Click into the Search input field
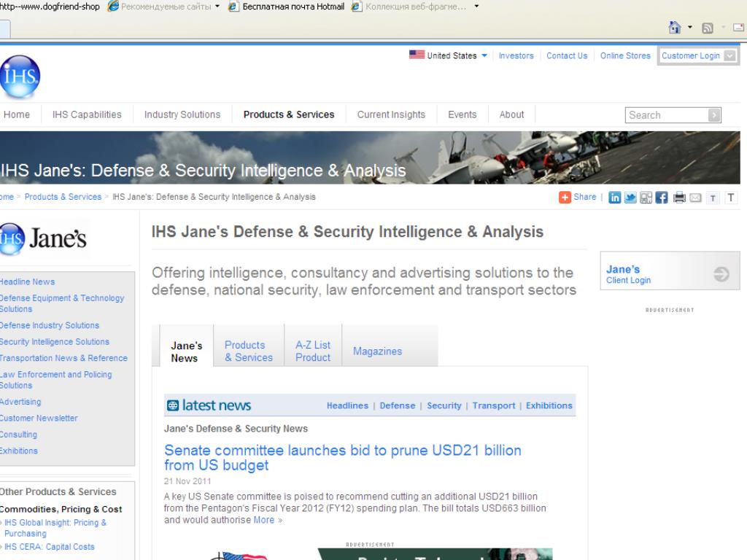Viewport: 747px width, 560px height. pos(667,115)
